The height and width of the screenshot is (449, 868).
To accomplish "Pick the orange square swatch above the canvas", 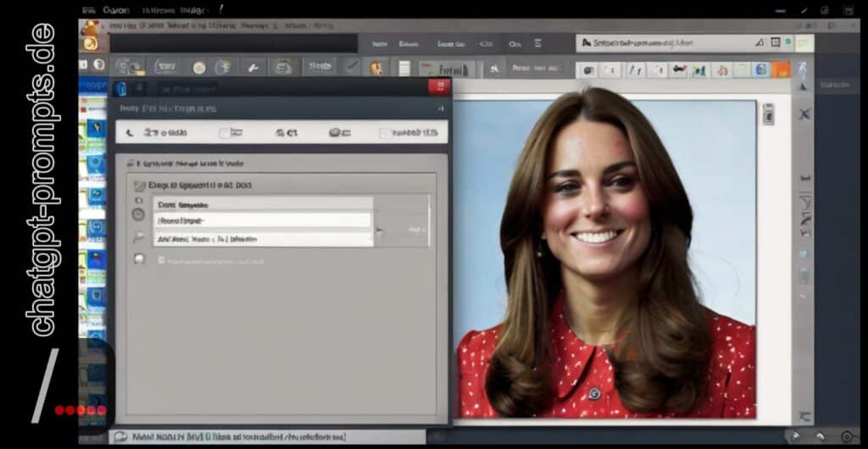I will tap(781, 69).
